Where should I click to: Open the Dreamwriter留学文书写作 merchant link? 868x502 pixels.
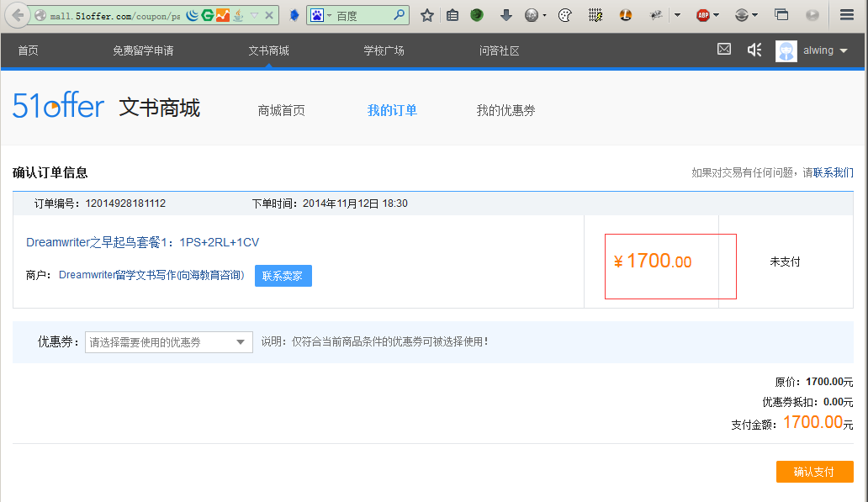151,275
